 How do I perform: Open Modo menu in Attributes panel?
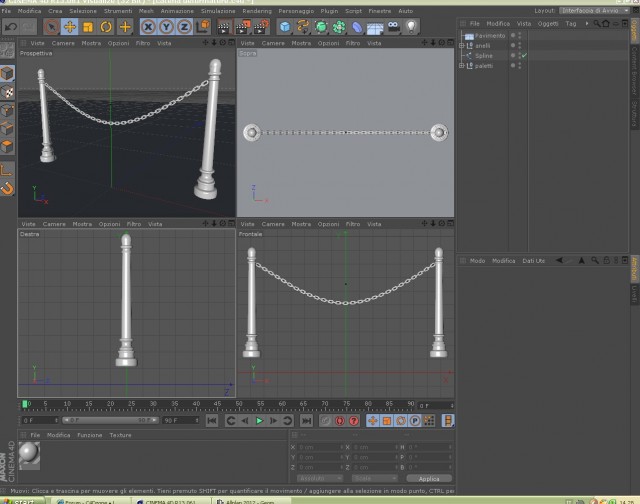tap(477, 261)
